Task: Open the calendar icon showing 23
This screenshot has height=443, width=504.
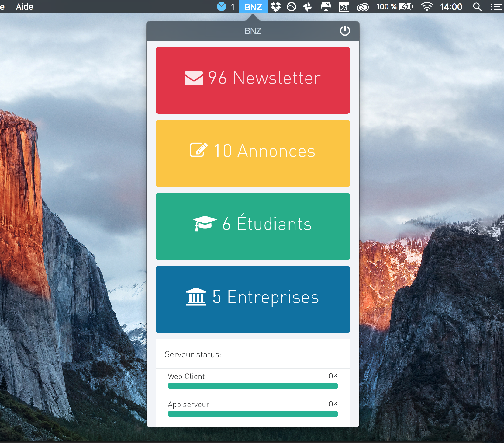Action: click(344, 7)
